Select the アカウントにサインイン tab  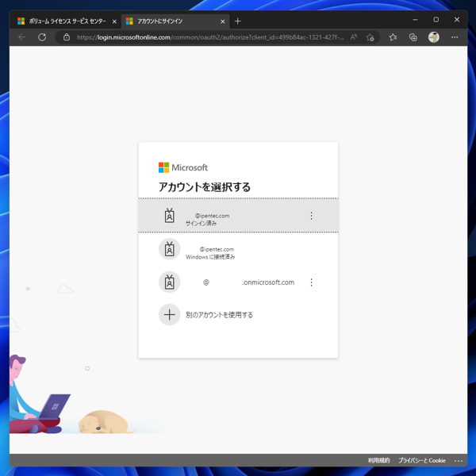click(x=175, y=21)
